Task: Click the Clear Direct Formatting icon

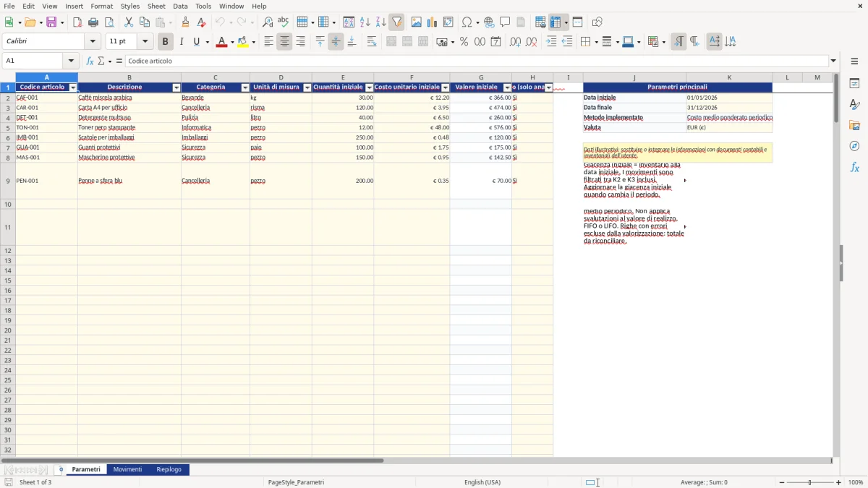Action: (202, 22)
